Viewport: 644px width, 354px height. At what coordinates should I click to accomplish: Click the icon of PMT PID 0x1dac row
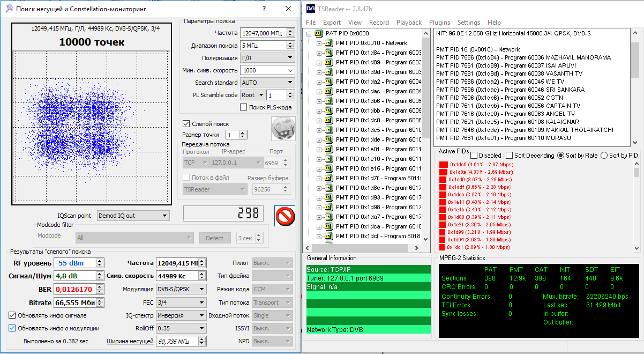tap(329, 91)
